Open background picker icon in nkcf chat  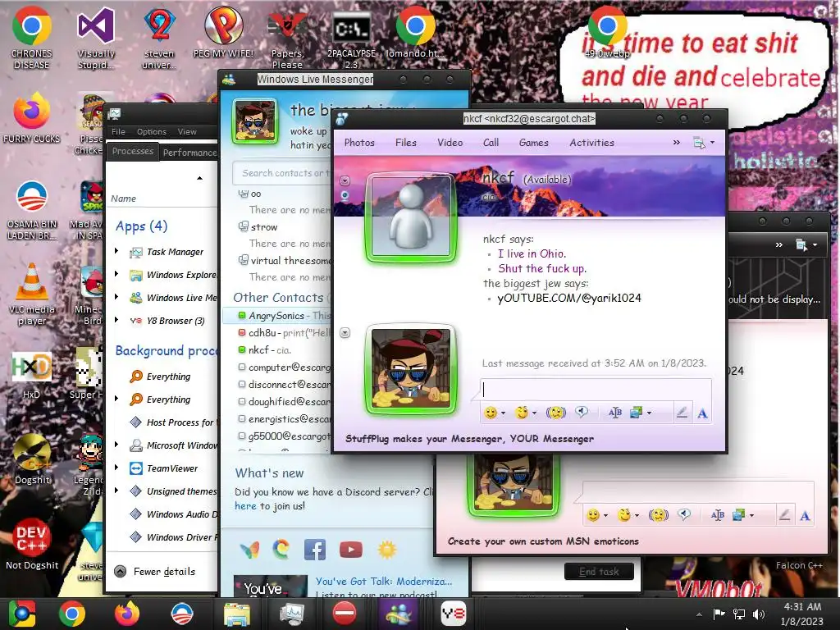click(637, 413)
